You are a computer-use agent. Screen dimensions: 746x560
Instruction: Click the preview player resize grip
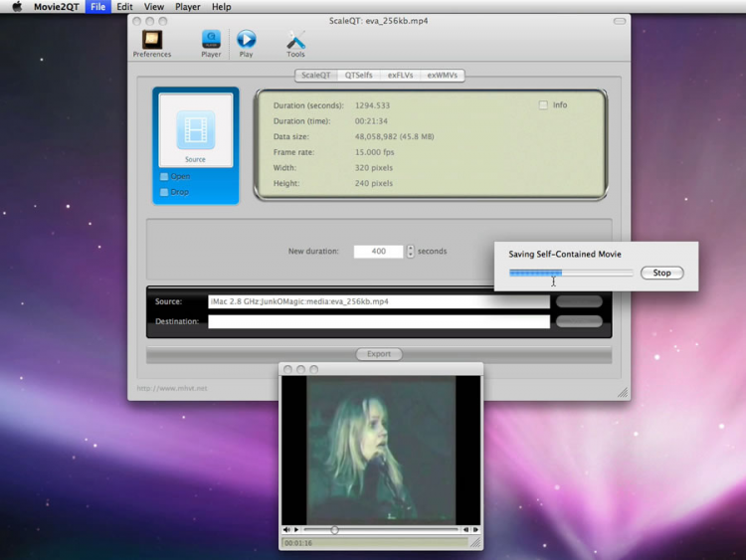coord(475,542)
